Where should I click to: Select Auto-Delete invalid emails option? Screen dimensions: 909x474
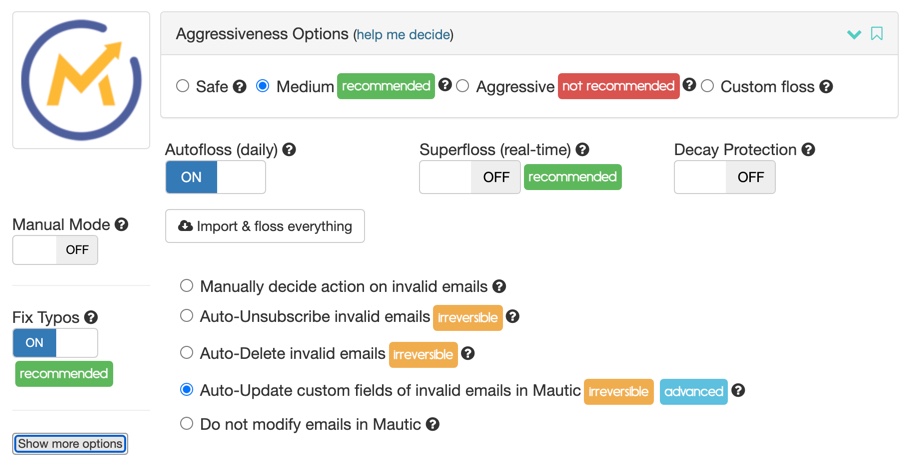(186, 352)
